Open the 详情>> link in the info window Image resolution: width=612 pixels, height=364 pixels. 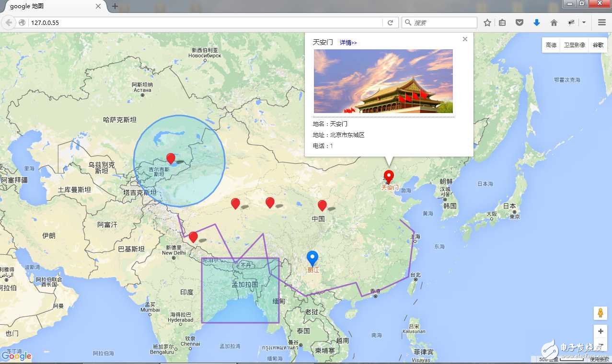coord(348,43)
